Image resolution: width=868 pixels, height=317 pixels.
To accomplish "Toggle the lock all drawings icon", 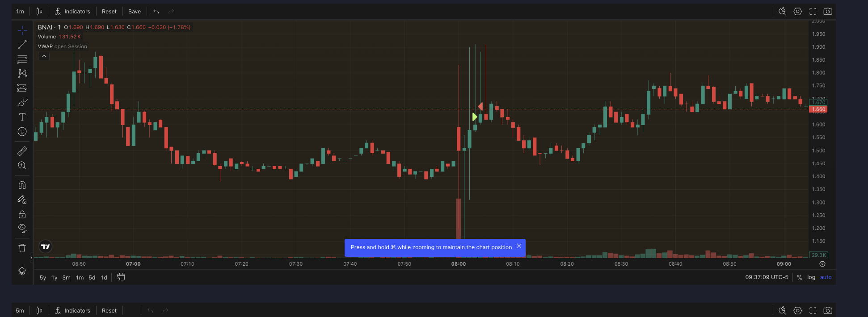I will [22, 214].
